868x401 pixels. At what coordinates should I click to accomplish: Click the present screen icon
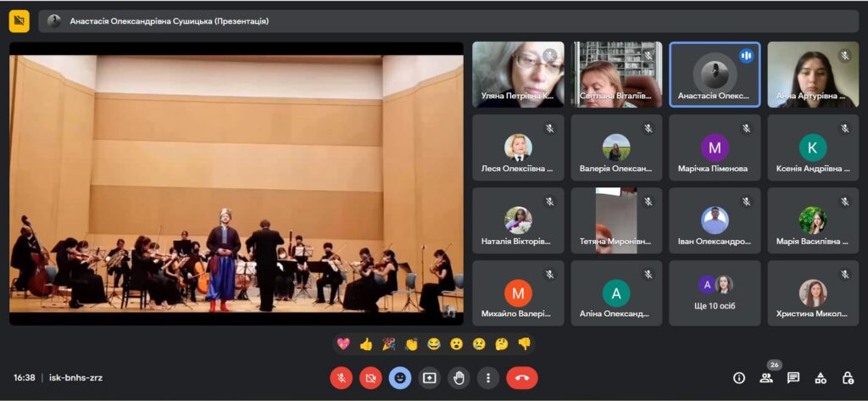coord(429,377)
